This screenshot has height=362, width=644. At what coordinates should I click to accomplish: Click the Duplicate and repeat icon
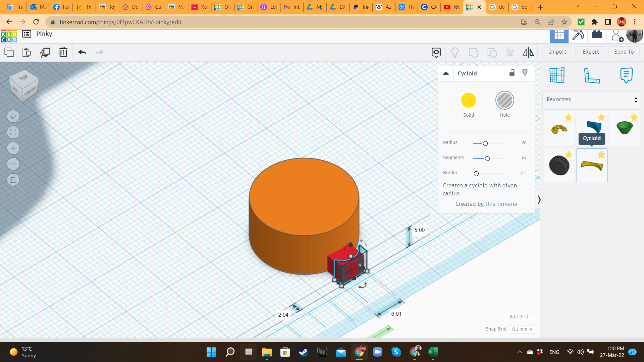point(45,52)
